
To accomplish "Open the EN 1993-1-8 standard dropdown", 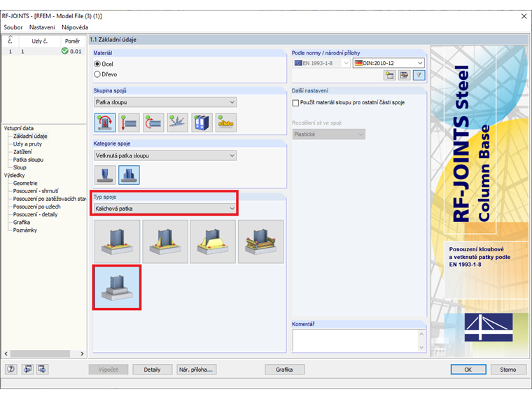I will [321, 63].
